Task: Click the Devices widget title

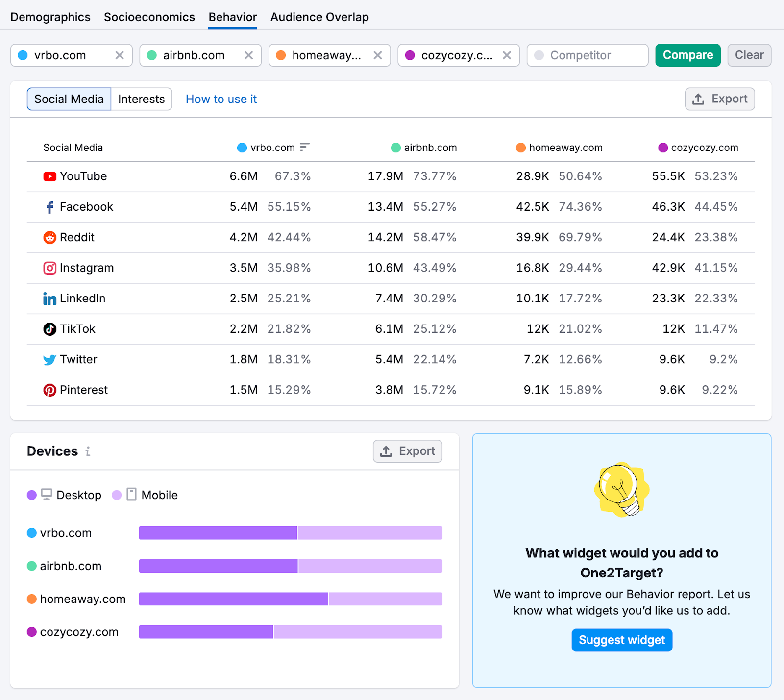Action: [52, 451]
